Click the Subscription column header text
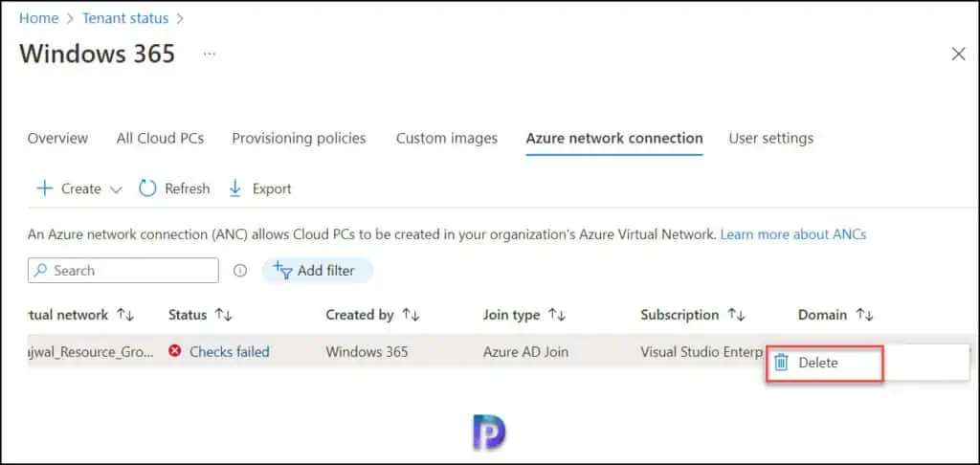The height and width of the screenshot is (465, 980). 679,315
